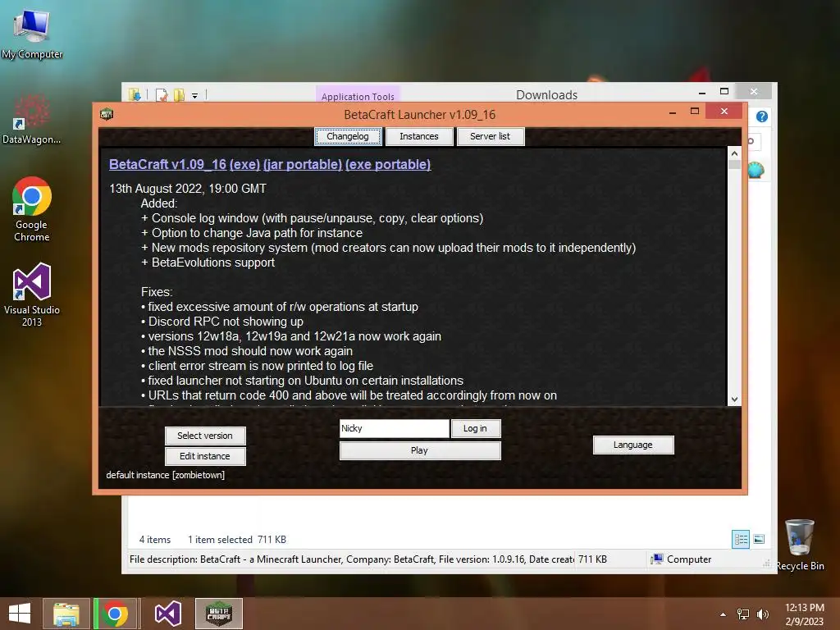Click the Log in button
This screenshot has width=840, height=630.
click(x=475, y=428)
